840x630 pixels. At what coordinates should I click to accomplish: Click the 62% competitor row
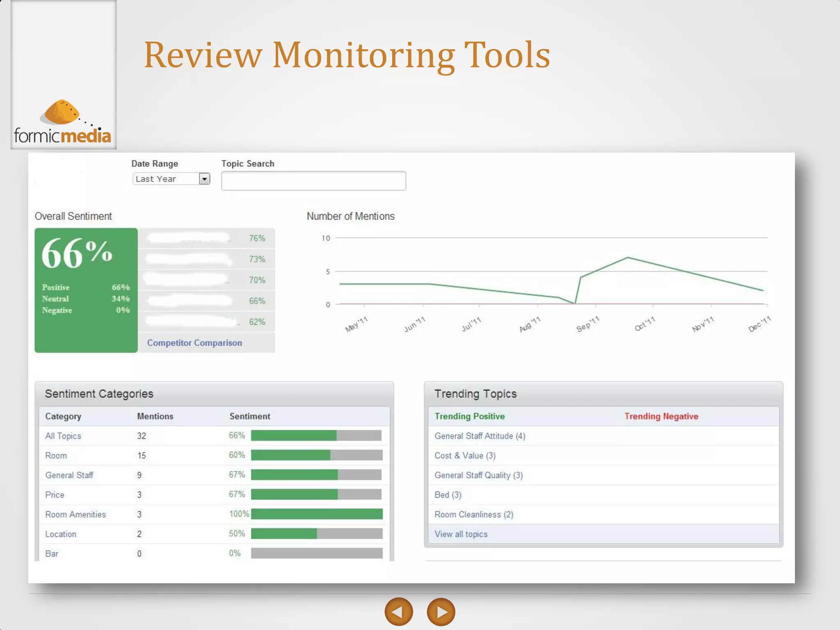[x=206, y=322]
